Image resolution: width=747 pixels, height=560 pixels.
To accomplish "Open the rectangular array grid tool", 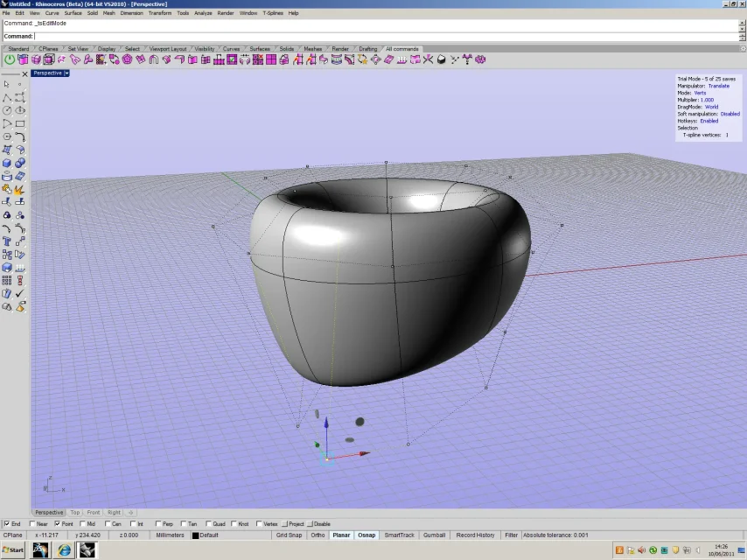I will pos(7,281).
